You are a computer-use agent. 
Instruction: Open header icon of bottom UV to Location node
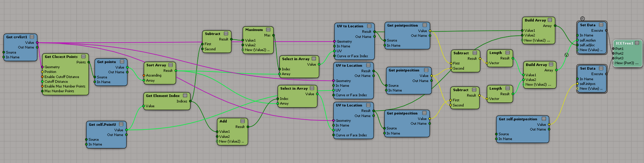coord(368,105)
